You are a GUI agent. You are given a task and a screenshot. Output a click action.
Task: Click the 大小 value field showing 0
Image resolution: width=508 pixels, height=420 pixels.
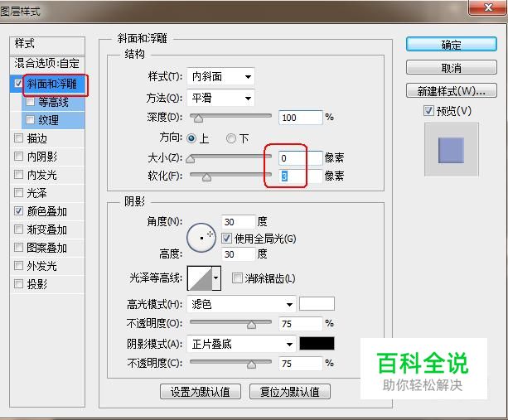coord(301,158)
